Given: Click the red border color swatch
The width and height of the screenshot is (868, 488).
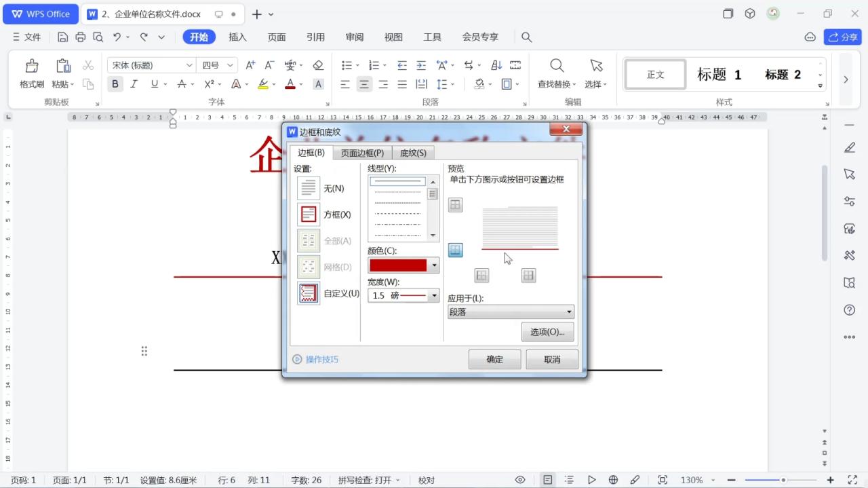Looking at the screenshot, I should (398, 265).
